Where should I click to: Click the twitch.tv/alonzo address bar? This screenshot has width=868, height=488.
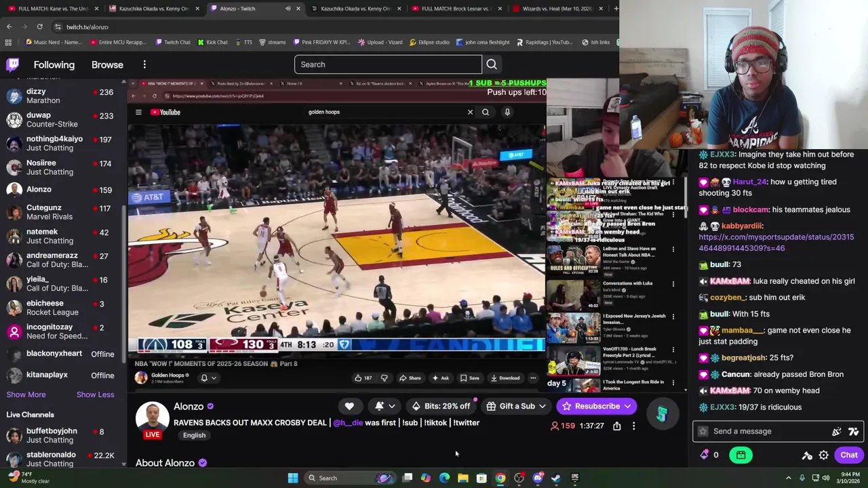click(x=332, y=26)
